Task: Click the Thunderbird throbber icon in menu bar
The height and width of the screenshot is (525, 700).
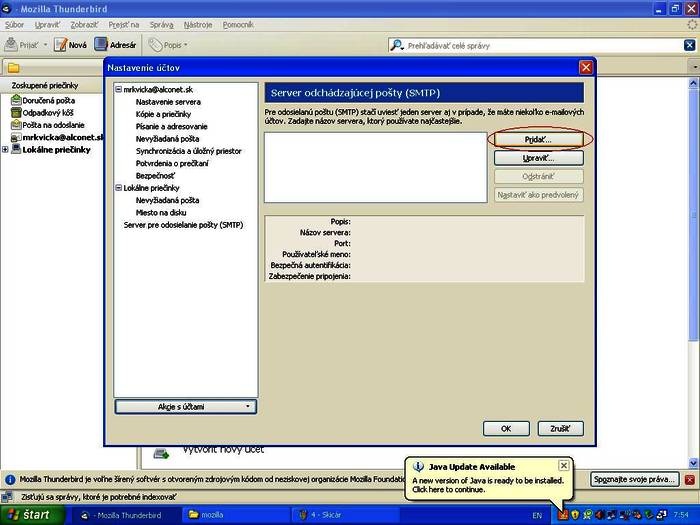Action: point(692,25)
